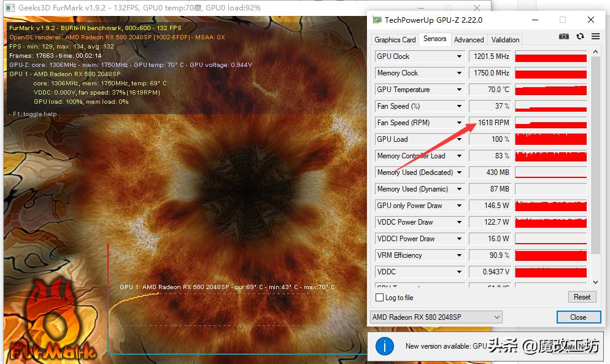Click the blue info icon in the notification
The image size is (610, 364).
(x=384, y=346)
